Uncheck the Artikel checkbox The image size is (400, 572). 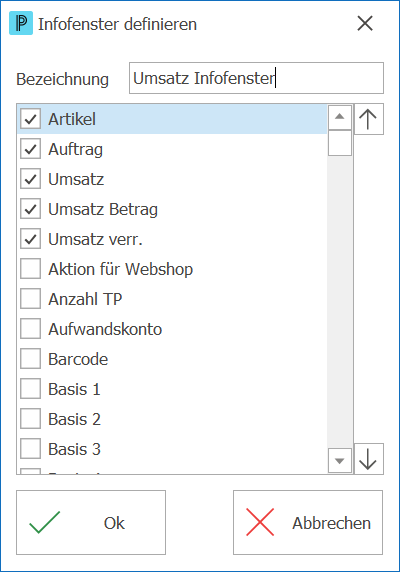30,119
